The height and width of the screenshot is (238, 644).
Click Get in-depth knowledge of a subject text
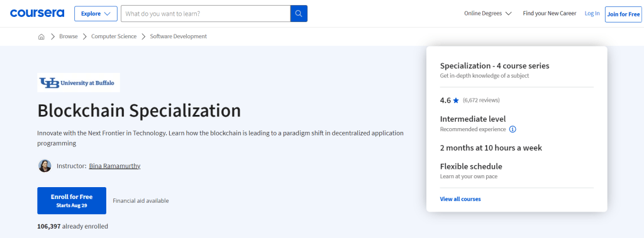484,75
